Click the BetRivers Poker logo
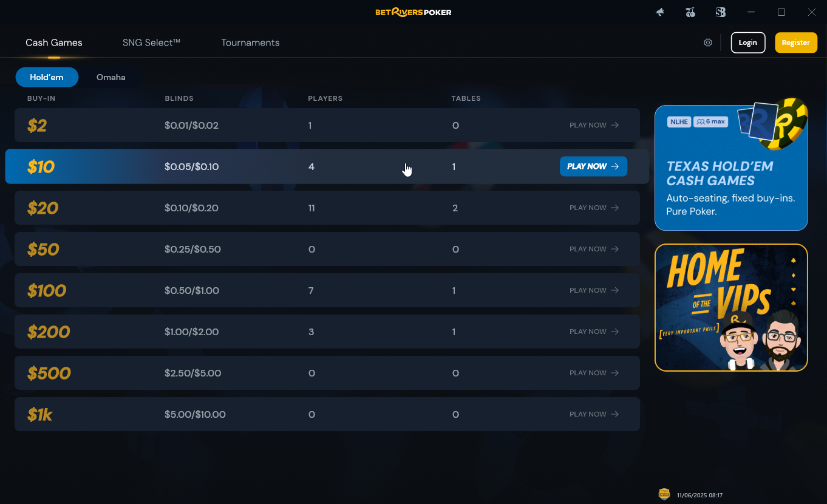The width and height of the screenshot is (827, 504). coord(413,12)
